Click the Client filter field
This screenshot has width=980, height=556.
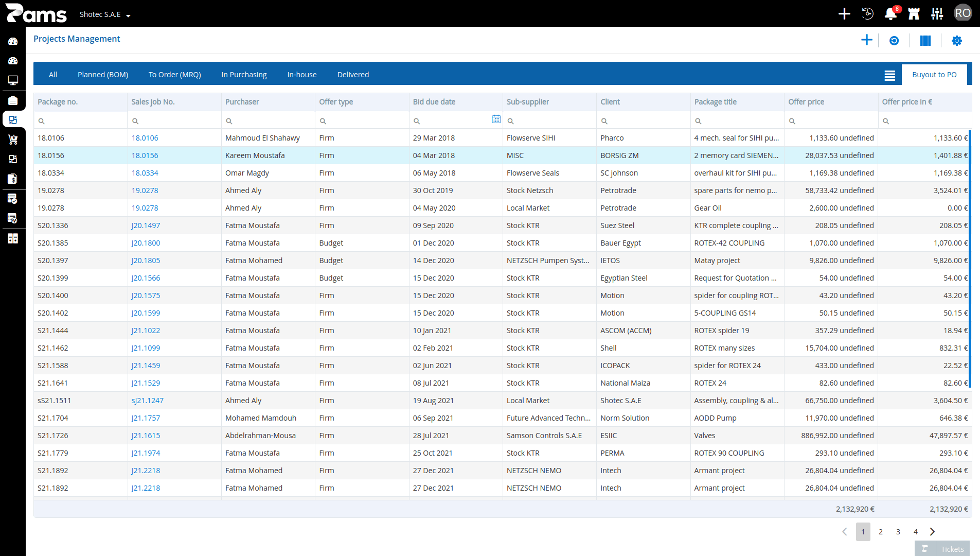tap(643, 120)
